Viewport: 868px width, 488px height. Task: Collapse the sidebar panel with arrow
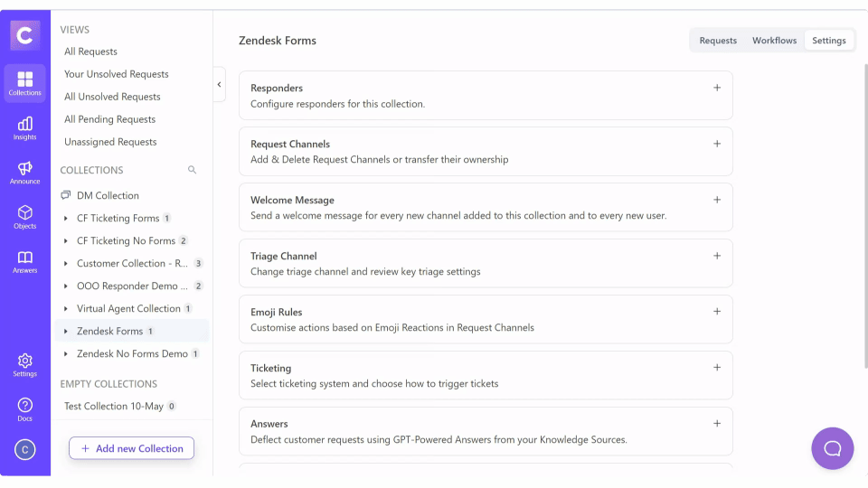(219, 85)
